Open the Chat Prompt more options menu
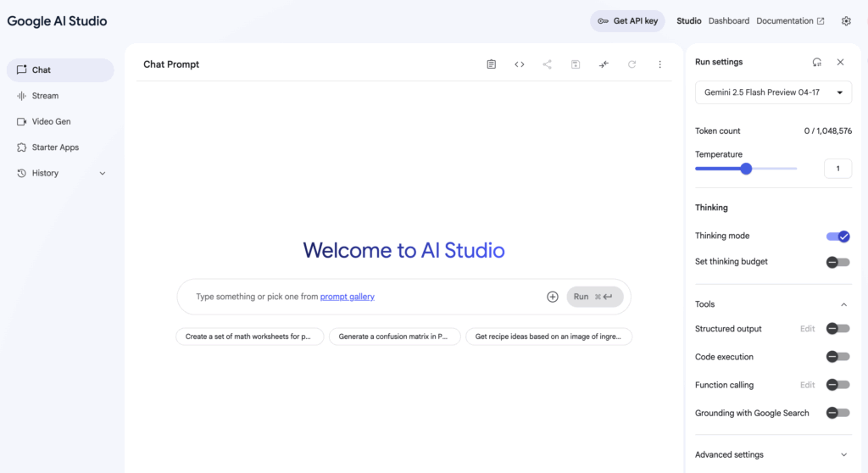Viewport: 868px width, 473px height. click(659, 64)
